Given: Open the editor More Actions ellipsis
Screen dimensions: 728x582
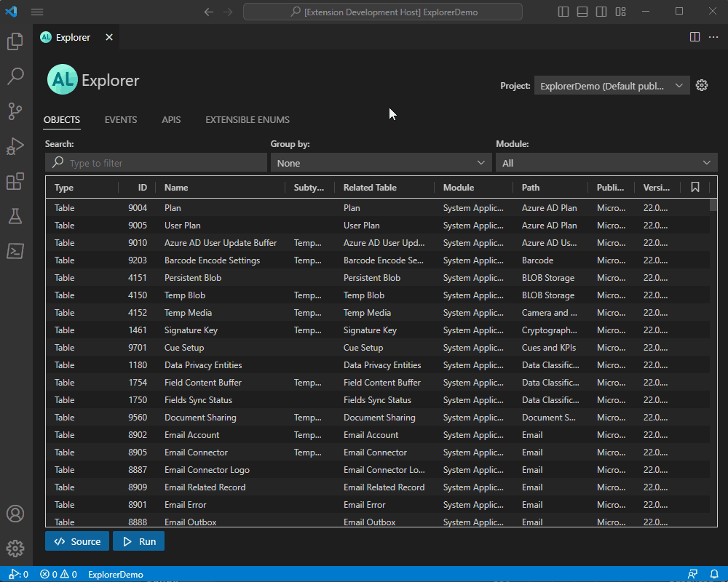Looking at the screenshot, I should coord(713,37).
